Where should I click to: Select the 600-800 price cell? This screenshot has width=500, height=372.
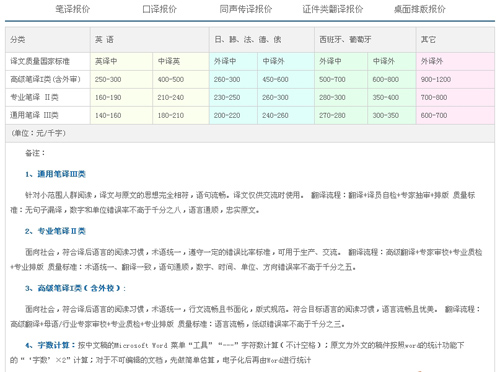pyautogui.click(x=392, y=79)
